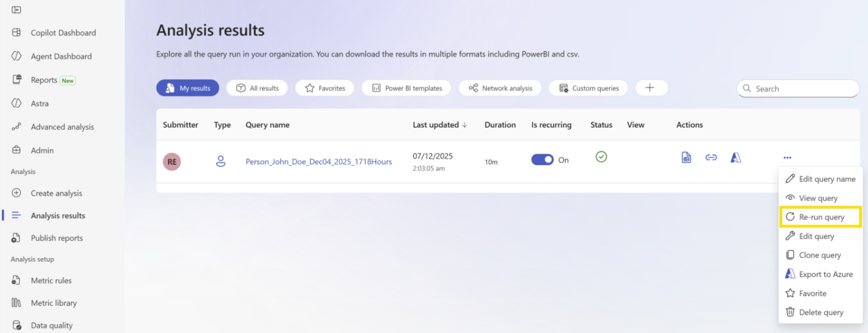This screenshot has height=333, width=868.
Task: Collapse the sidebar navigation panel icon
Action: point(17,10)
